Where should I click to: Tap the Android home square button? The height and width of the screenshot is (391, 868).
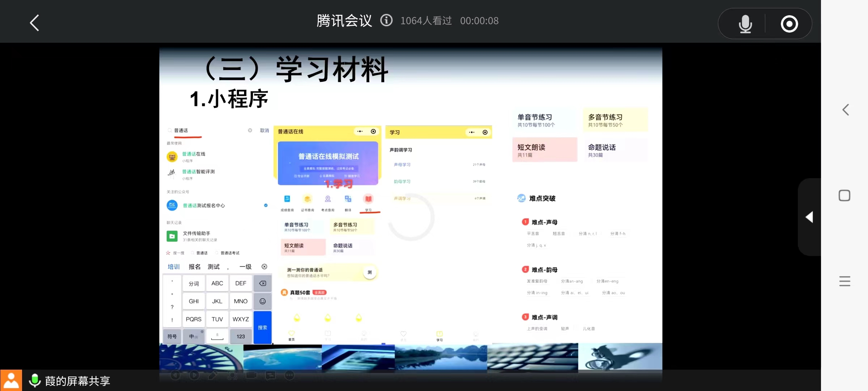844,195
